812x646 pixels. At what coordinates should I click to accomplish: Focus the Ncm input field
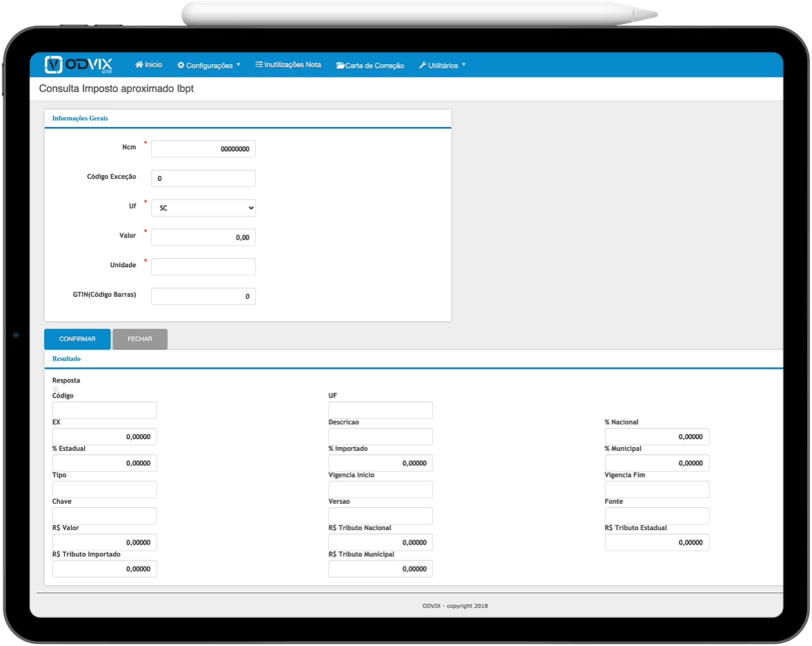(204, 149)
